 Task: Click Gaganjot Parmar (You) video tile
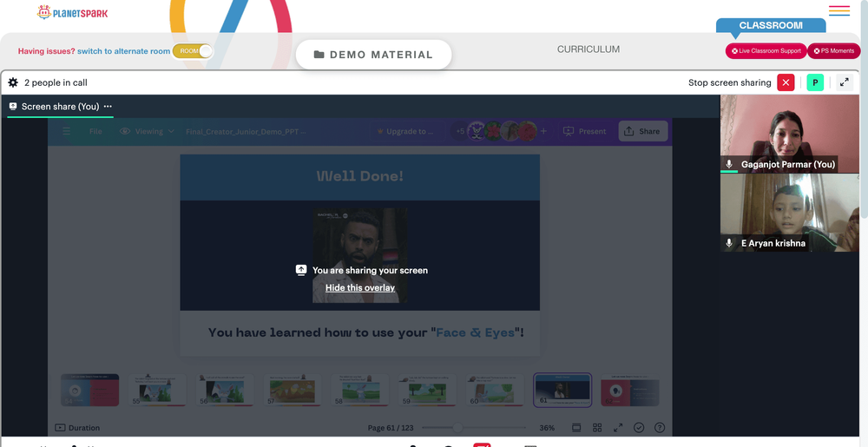(x=789, y=134)
